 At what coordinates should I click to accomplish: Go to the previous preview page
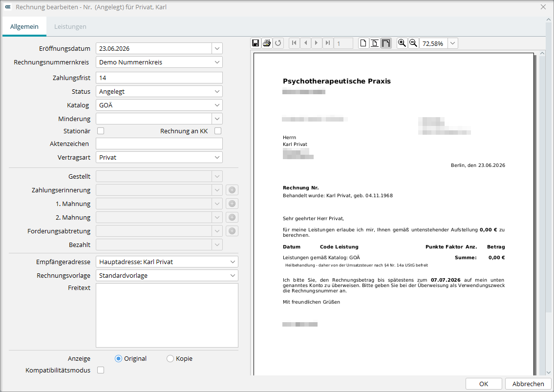click(x=305, y=43)
